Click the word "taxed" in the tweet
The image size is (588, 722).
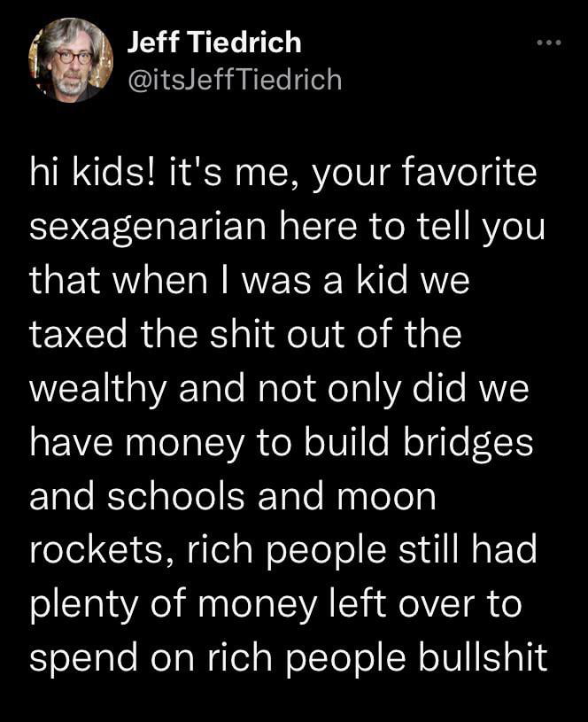pos(78,334)
